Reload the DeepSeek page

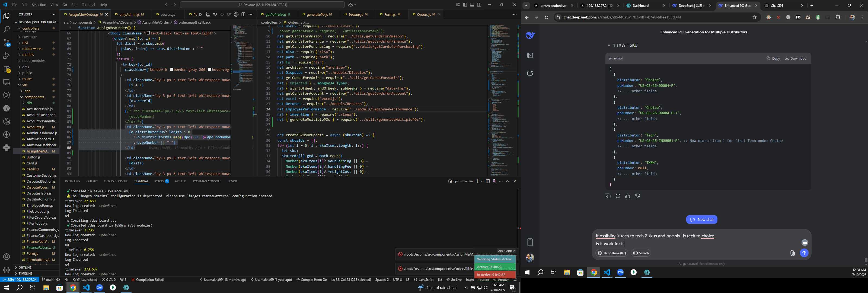(546, 17)
